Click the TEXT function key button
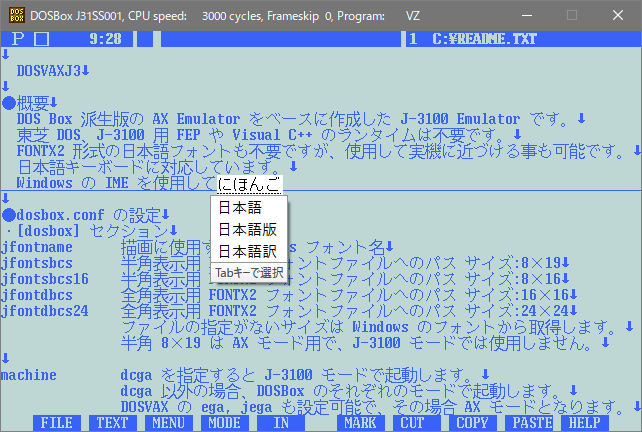 [x=113, y=423]
